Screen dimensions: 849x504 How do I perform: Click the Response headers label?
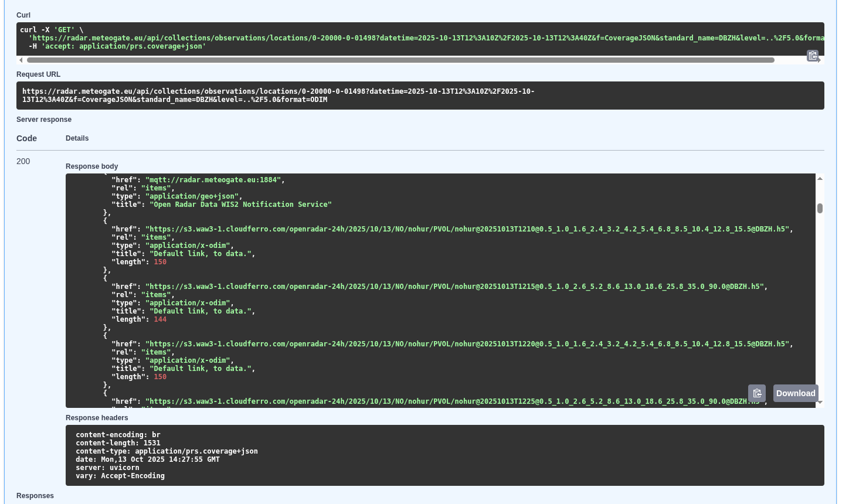pos(97,418)
